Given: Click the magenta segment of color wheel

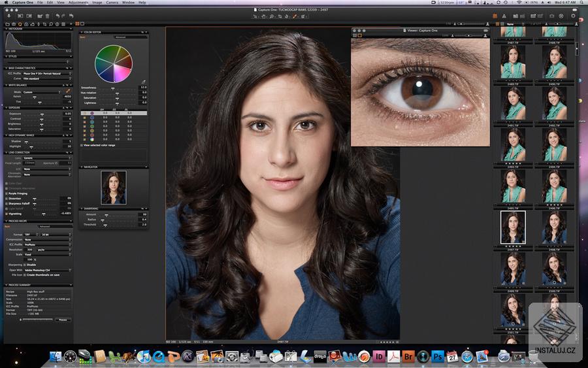Looking at the screenshot, I should click(121, 73).
